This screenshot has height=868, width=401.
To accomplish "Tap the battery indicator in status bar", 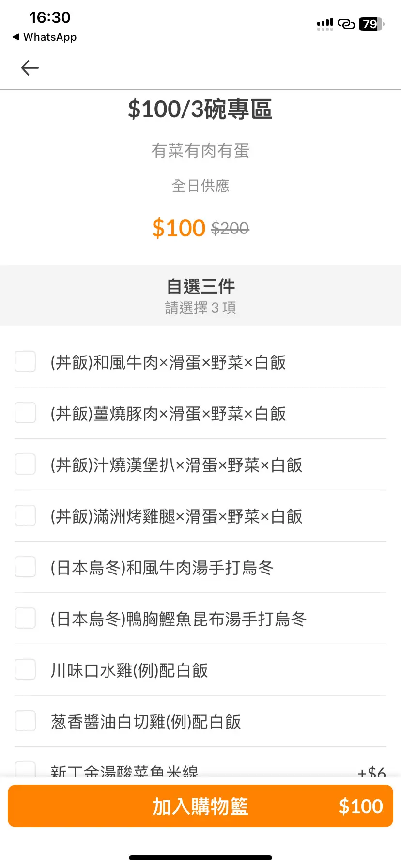I will coord(370,24).
